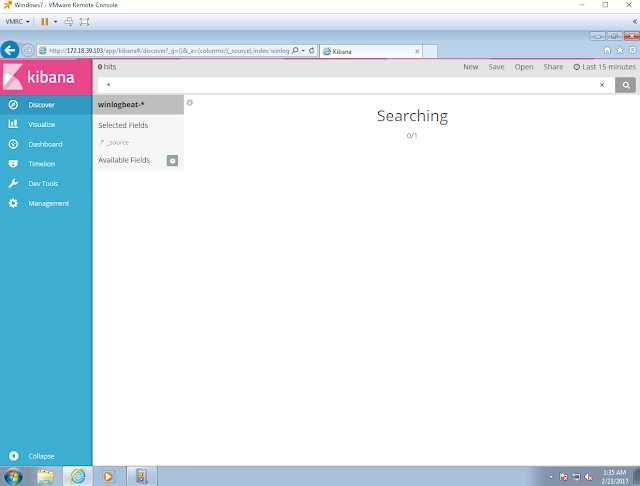Open the Internet Explorer Tools gear
This screenshot has width=640, height=486.
[x=632, y=50]
